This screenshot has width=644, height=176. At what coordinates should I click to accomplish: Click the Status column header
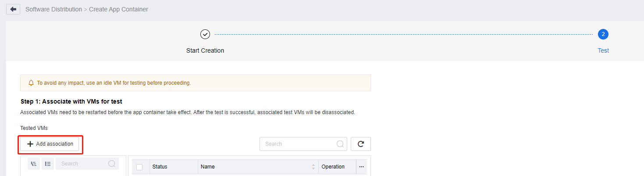point(160,167)
